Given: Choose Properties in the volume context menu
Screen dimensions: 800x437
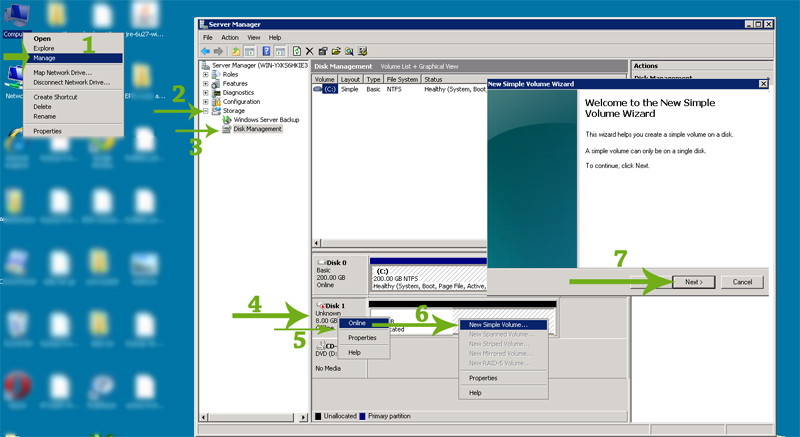Looking at the screenshot, I should [503, 378].
